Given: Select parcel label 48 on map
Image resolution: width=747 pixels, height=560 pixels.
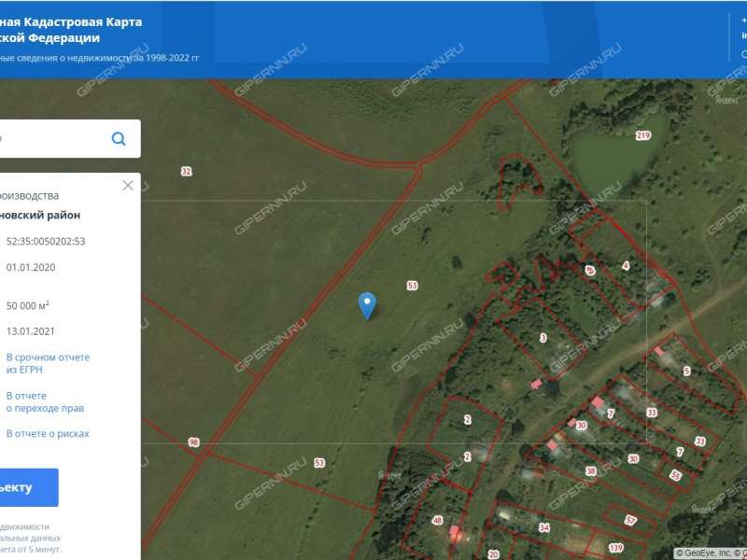Looking at the screenshot, I should 437,520.
